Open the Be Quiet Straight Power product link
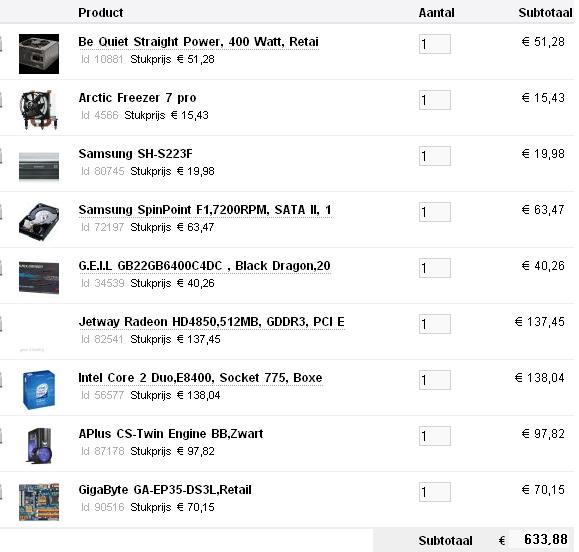Viewport: 579px width, 552px height. (x=198, y=42)
